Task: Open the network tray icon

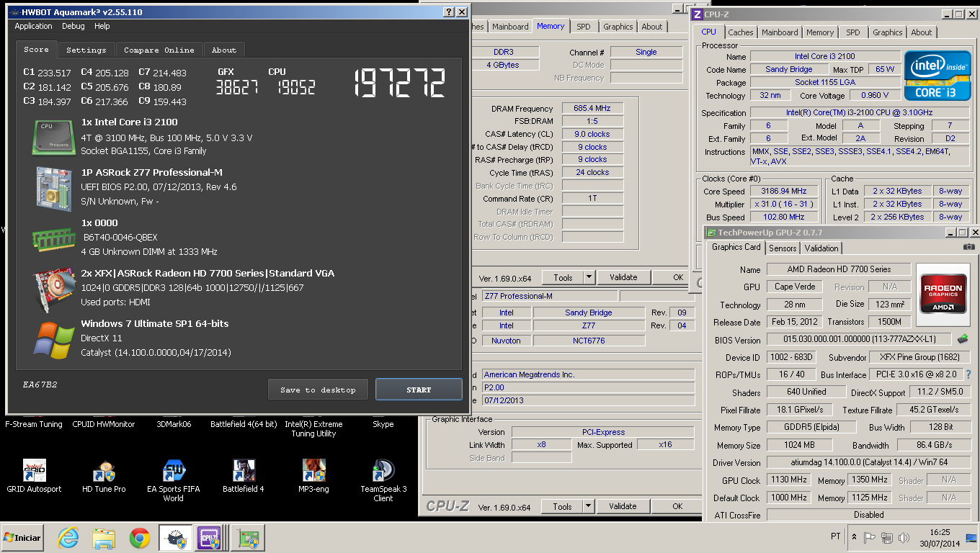Action: click(x=886, y=538)
